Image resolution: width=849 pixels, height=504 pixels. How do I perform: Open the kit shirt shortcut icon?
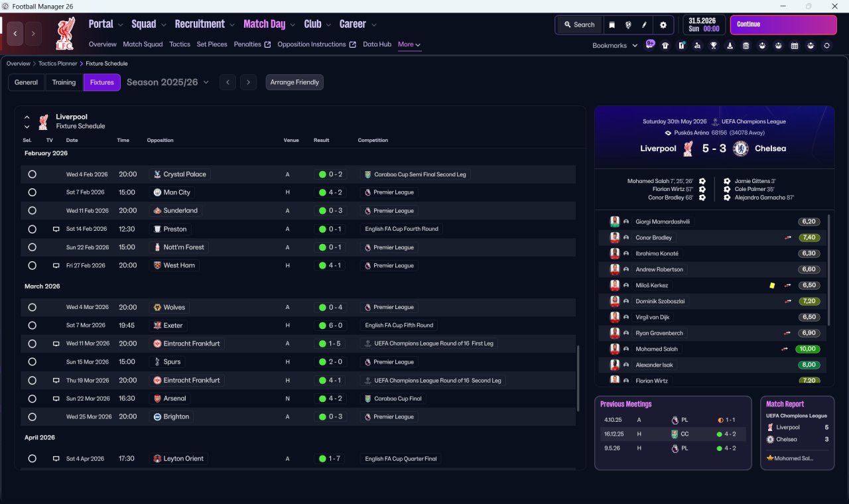tap(665, 46)
